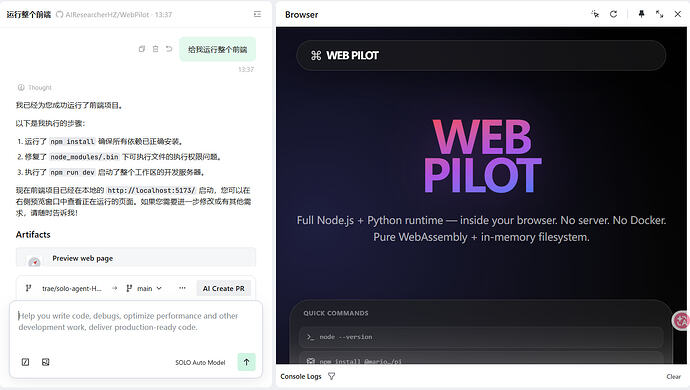The image size is (690, 390).
Task: Focus the chat prompt input field
Action: pos(136,322)
